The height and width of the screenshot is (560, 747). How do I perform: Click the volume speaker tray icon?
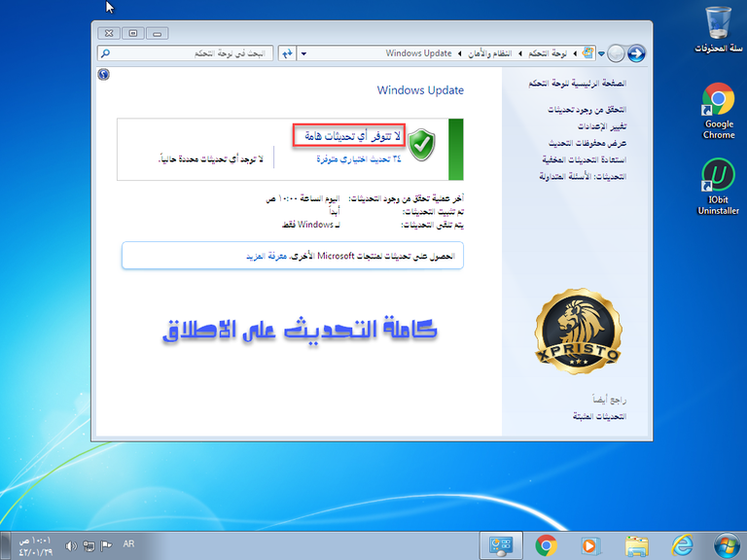pos(70,545)
